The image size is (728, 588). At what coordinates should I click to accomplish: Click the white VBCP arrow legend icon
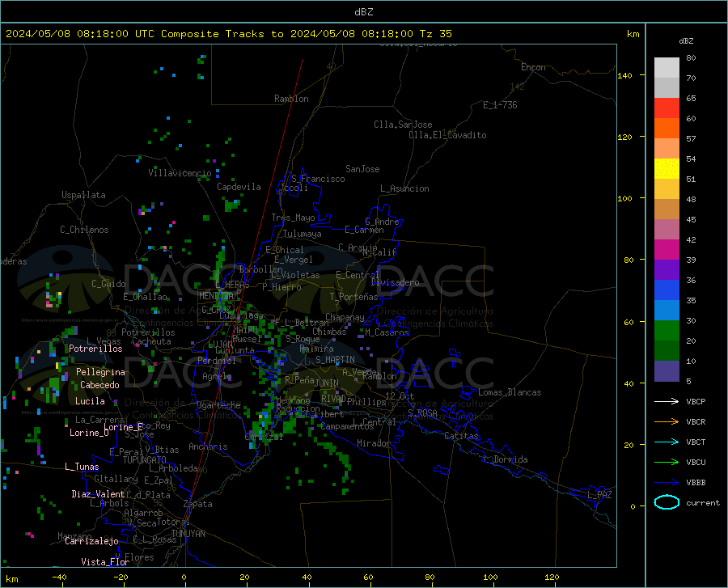(667, 401)
